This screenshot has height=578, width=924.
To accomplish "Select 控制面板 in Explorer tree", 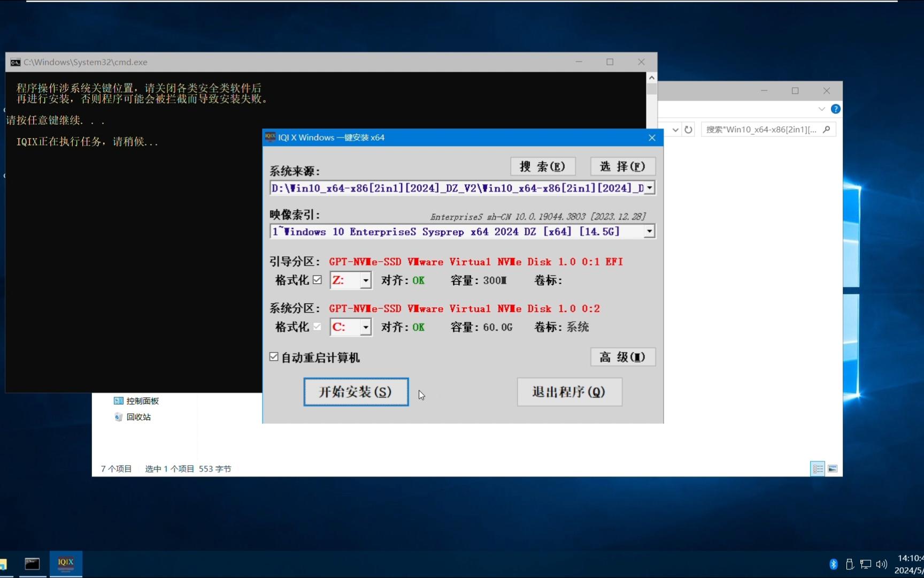I will [143, 401].
